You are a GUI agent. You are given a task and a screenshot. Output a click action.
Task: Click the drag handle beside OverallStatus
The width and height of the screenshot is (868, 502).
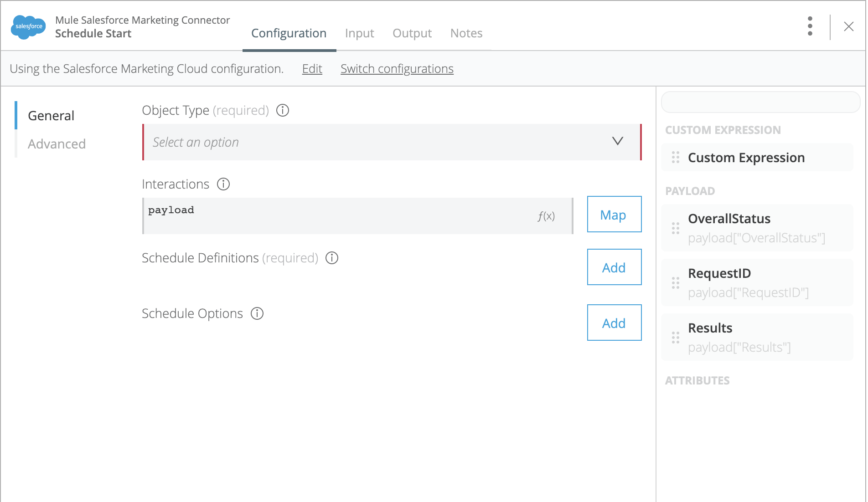click(676, 228)
